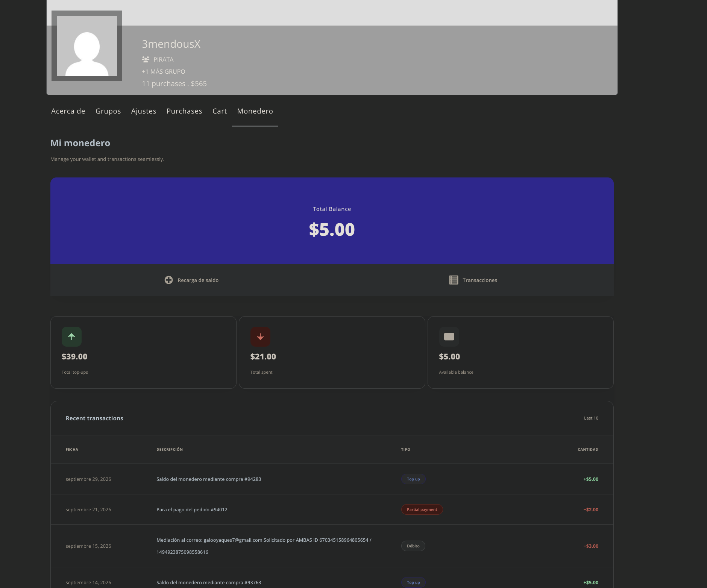
Task: Click the Partial payment badge
Action: (x=422, y=509)
